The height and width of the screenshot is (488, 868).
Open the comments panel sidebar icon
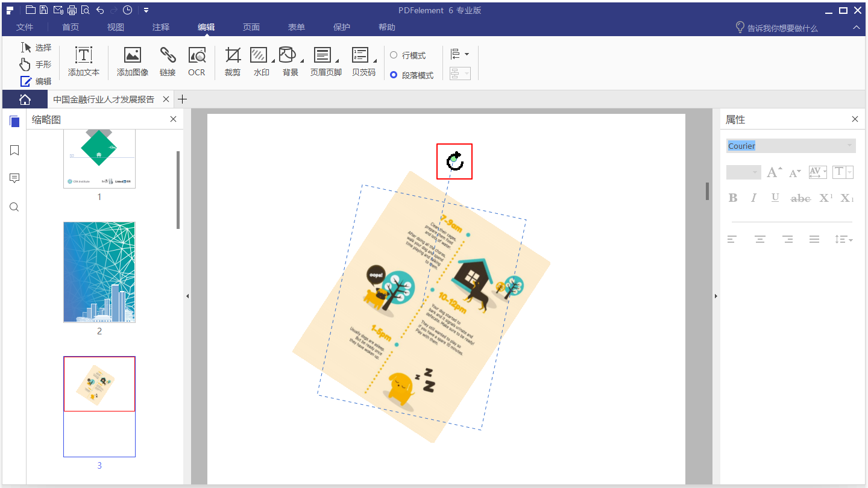point(14,178)
